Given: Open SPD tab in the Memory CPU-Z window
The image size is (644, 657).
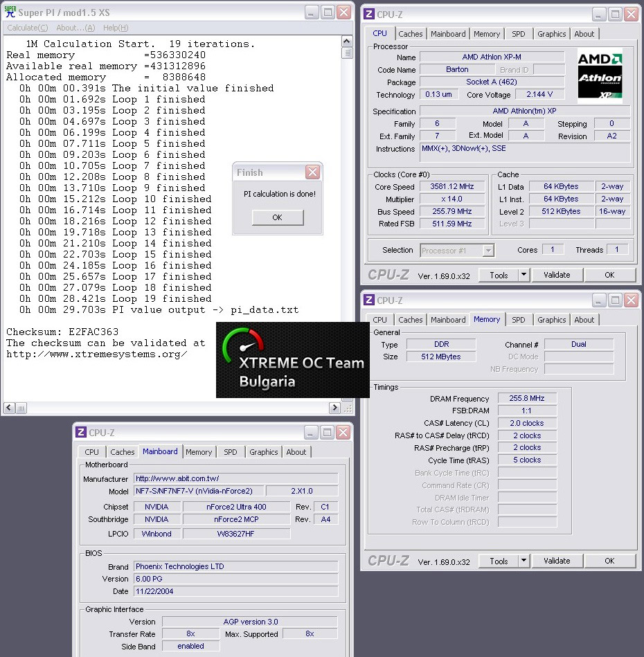Looking at the screenshot, I should click(518, 320).
